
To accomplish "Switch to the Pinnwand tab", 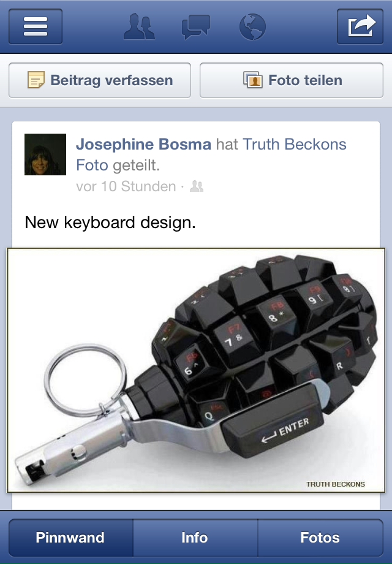I will [71, 538].
